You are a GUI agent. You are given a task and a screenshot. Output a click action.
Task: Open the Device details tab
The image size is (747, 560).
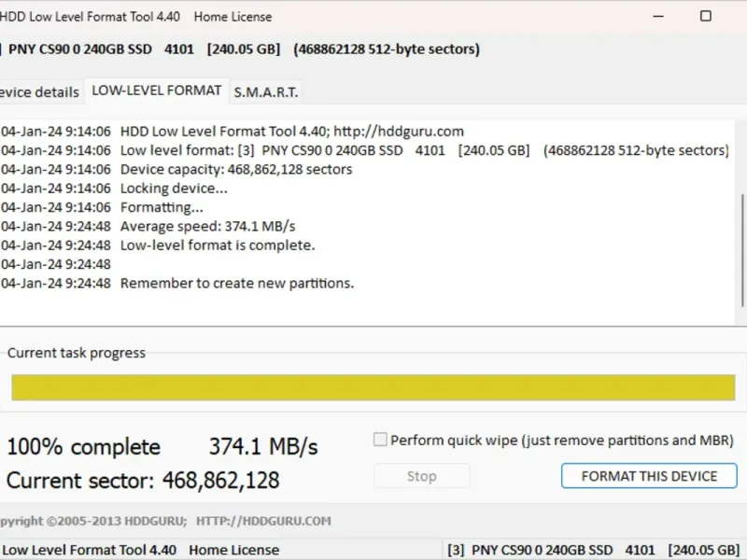(x=39, y=91)
